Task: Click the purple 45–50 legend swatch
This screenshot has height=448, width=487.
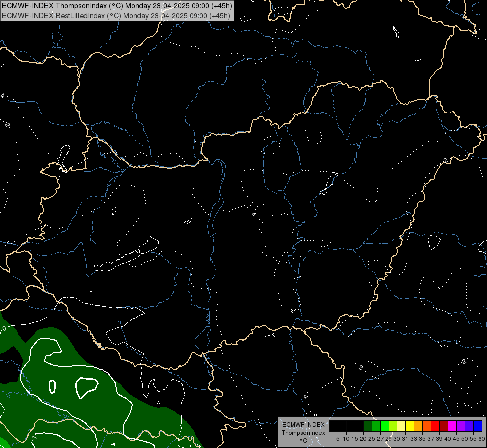Action: tap(461, 426)
